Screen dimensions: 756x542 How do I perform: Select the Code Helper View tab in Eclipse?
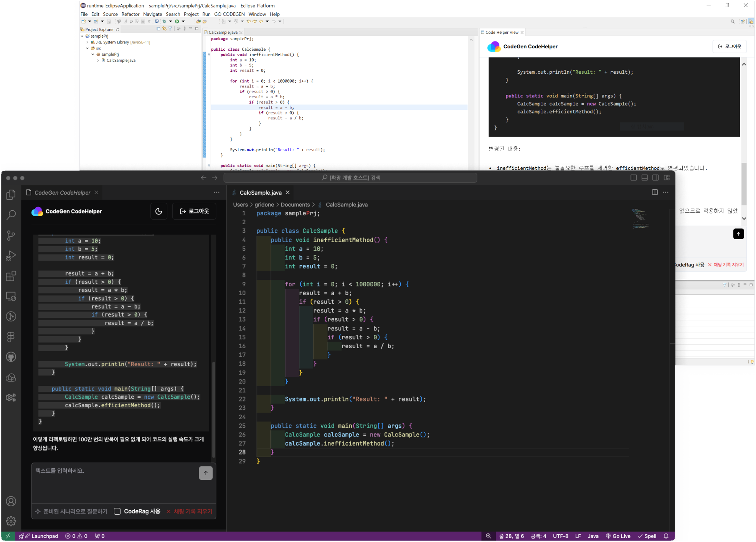[502, 32]
